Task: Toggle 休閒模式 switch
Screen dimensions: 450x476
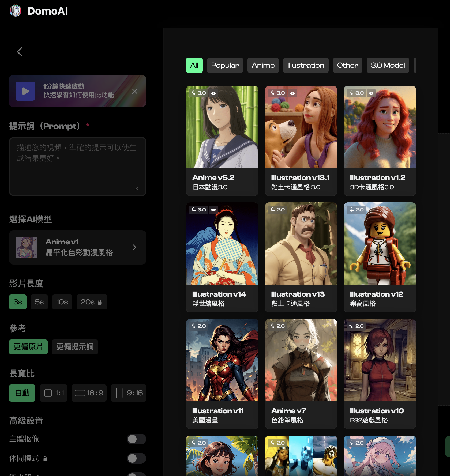Action: pos(137,458)
